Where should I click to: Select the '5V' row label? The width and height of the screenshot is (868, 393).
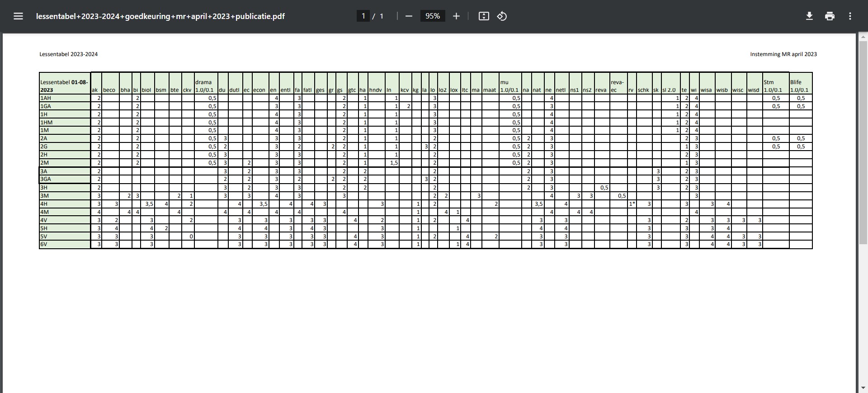pyautogui.click(x=65, y=237)
